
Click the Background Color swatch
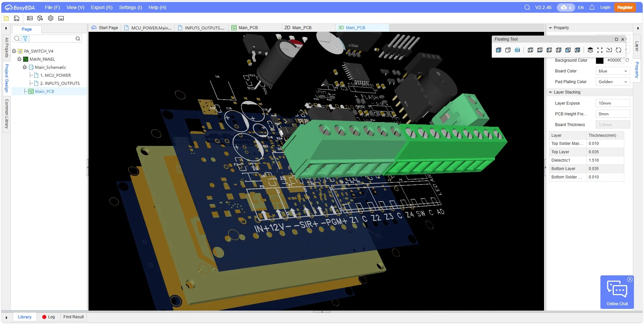click(x=601, y=60)
